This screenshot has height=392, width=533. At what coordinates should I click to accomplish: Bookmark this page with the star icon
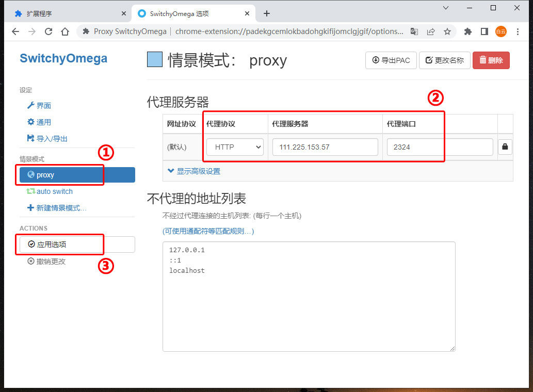pyautogui.click(x=447, y=31)
